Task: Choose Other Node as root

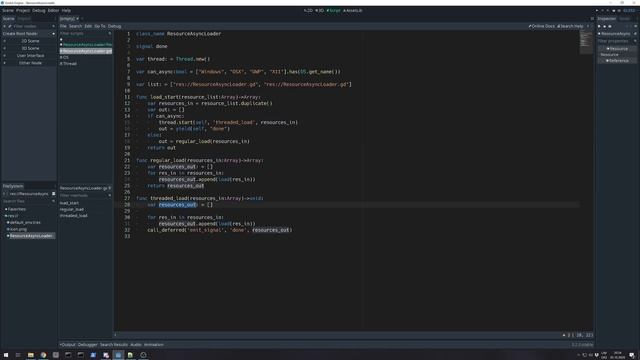Action: pos(30,63)
